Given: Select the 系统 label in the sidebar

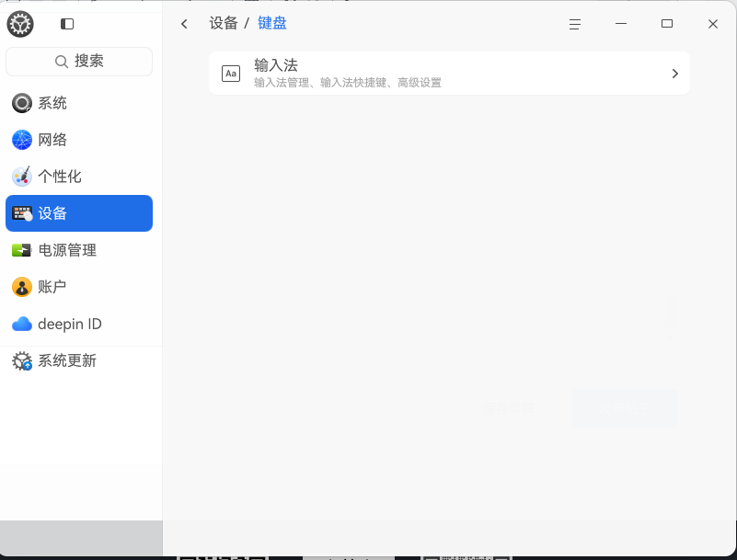Looking at the screenshot, I should coord(52,103).
